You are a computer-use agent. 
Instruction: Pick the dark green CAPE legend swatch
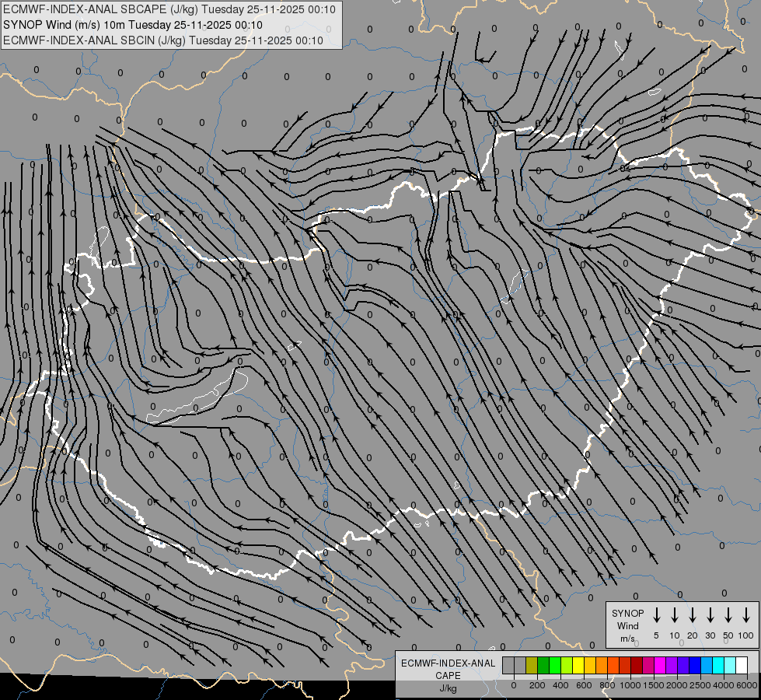click(x=543, y=665)
